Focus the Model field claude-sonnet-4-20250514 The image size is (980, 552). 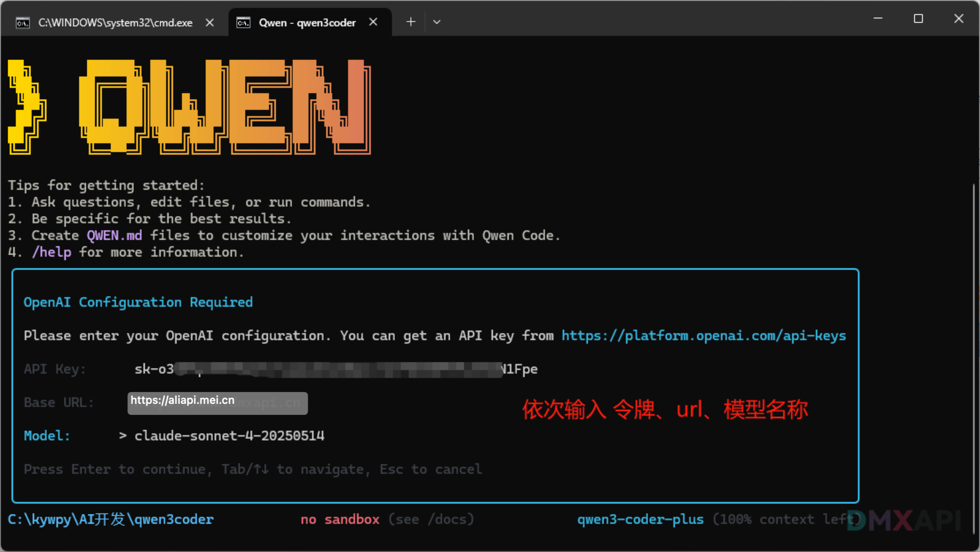(229, 436)
